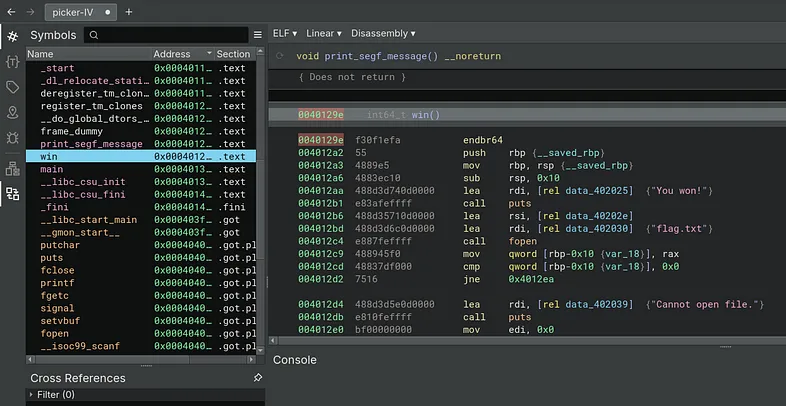The width and height of the screenshot is (786, 406).
Task: Select the setvbuf symbol
Action: coord(141,321)
